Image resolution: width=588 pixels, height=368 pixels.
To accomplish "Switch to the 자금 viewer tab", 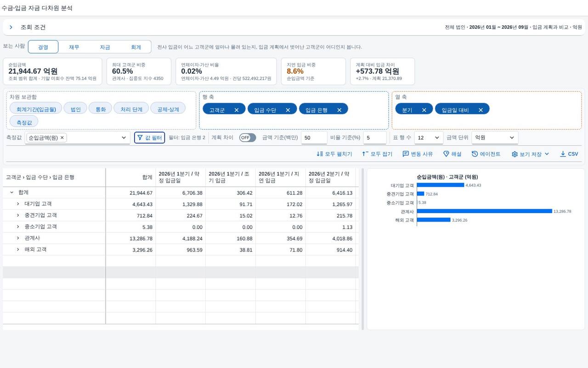I will point(105,47).
